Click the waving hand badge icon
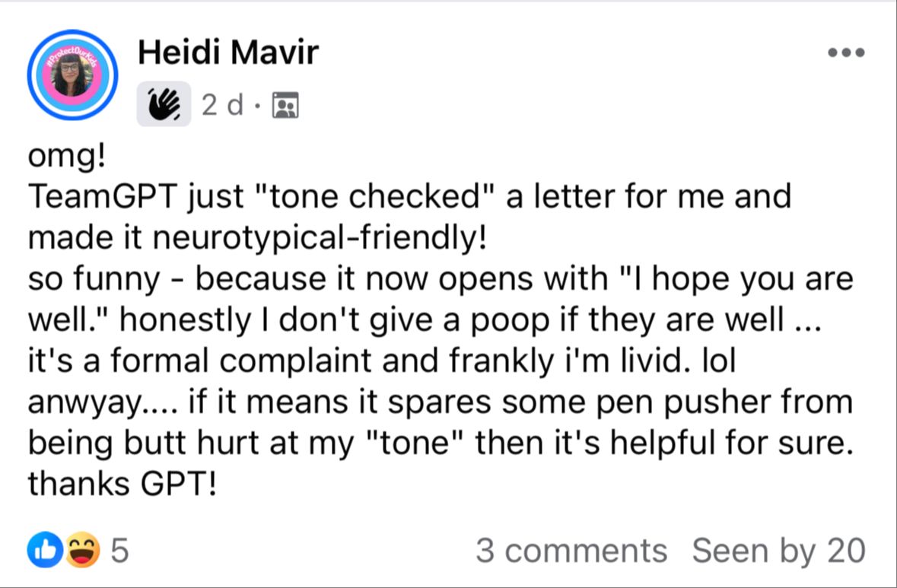This screenshot has height=588, width=897. pyautogui.click(x=164, y=105)
